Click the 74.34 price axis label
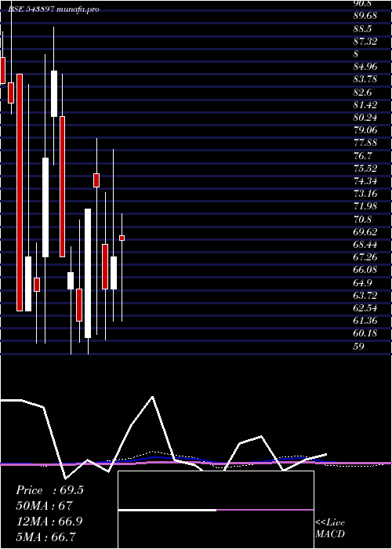Image resolution: width=392 pixels, height=549 pixels. click(365, 180)
